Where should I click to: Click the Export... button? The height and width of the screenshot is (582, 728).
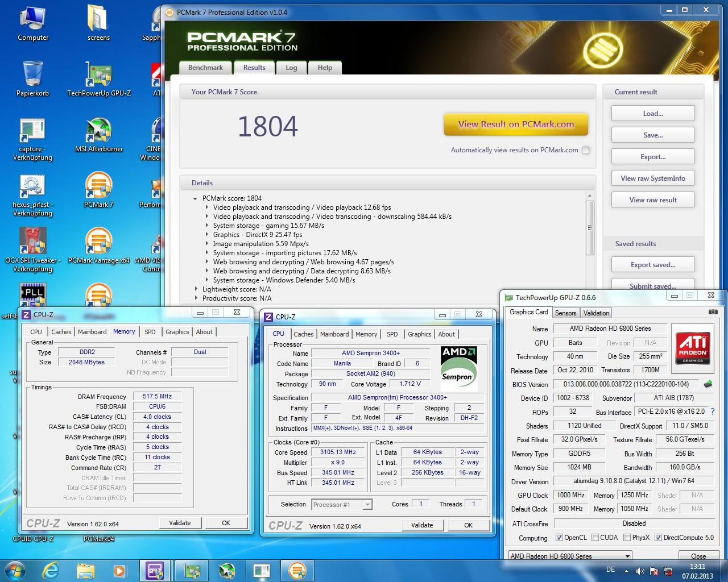pos(653,157)
